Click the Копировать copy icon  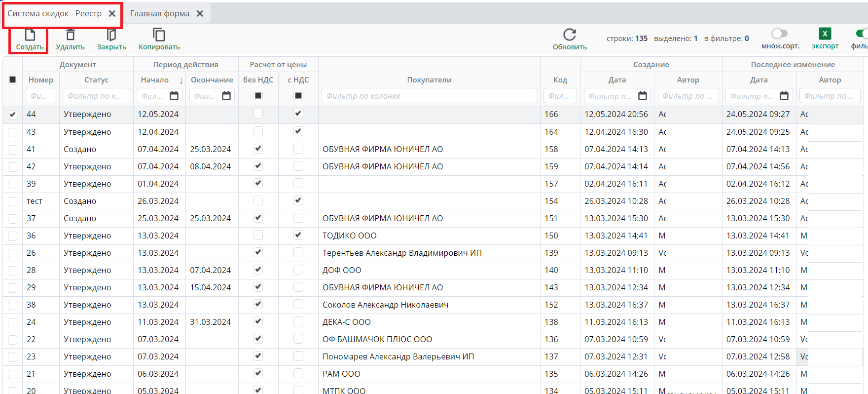159,35
